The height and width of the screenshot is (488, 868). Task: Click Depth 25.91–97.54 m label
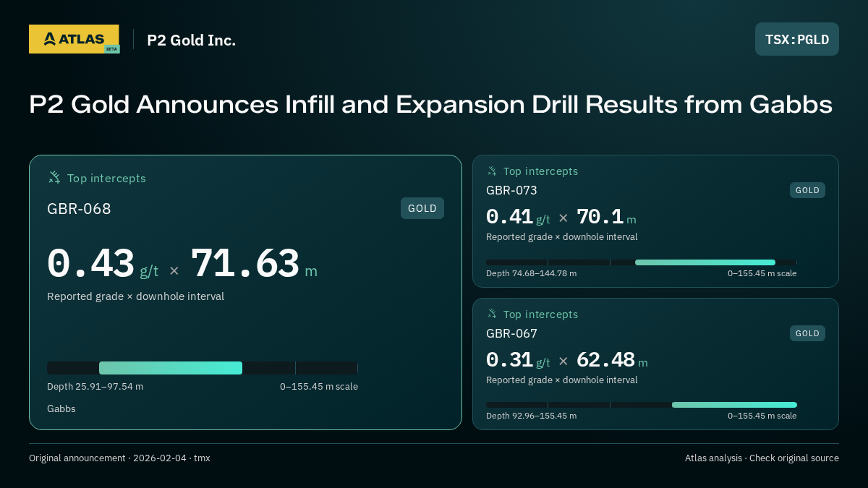point(95,387)
